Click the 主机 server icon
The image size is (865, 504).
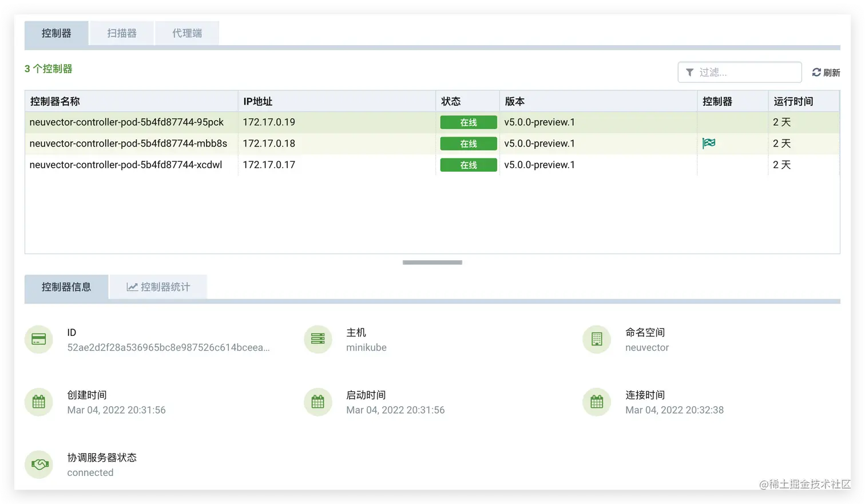(x=318, y=339)
